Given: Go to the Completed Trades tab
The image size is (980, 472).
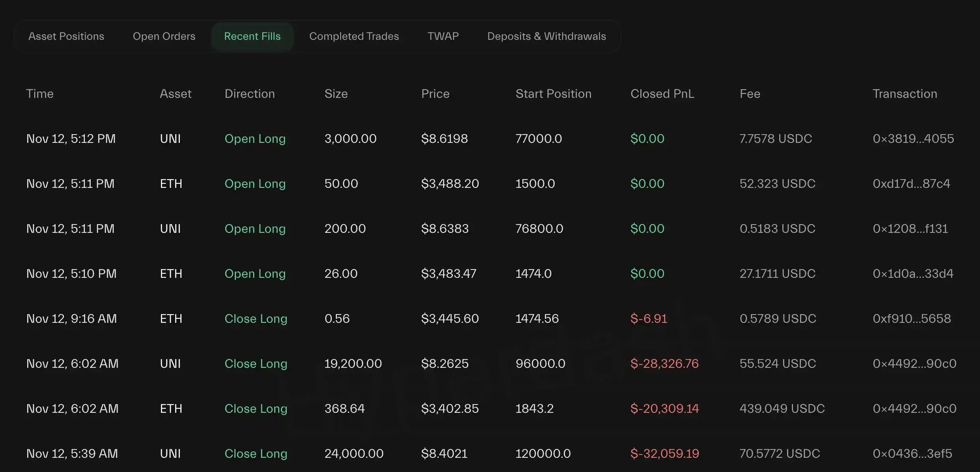Looking at the screenshot, I should pyautogui.click(x=354, y=36).
